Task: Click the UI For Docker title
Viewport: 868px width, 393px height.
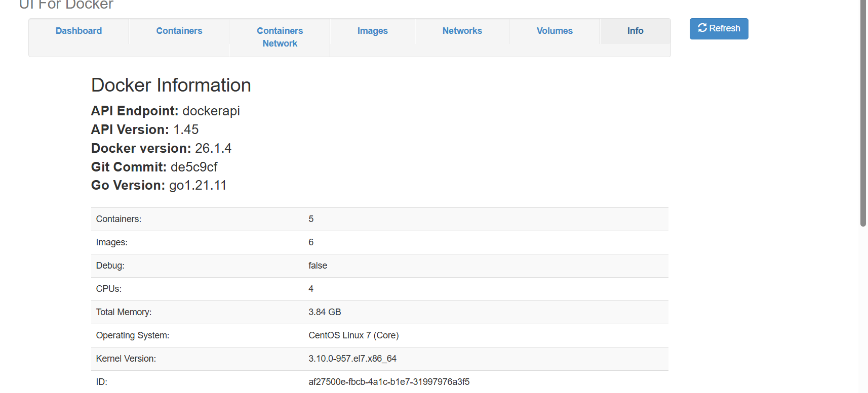Action: tap(66, 5)
